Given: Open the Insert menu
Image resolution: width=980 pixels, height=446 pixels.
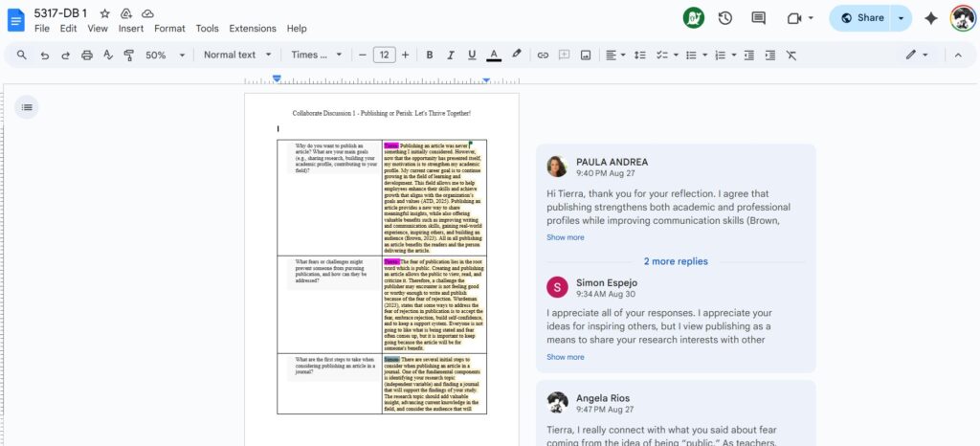Looking at the screenshot, I should [131, 29].
